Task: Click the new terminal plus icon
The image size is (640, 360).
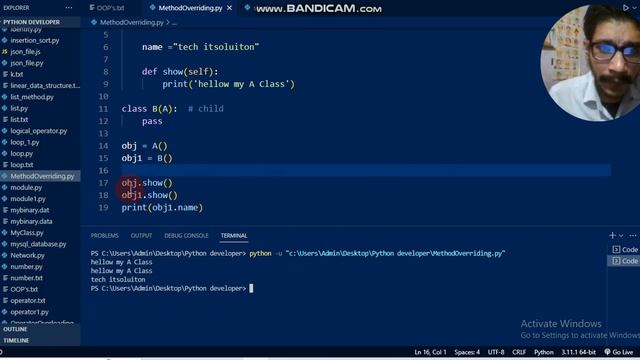Action: tap(612, 235)
